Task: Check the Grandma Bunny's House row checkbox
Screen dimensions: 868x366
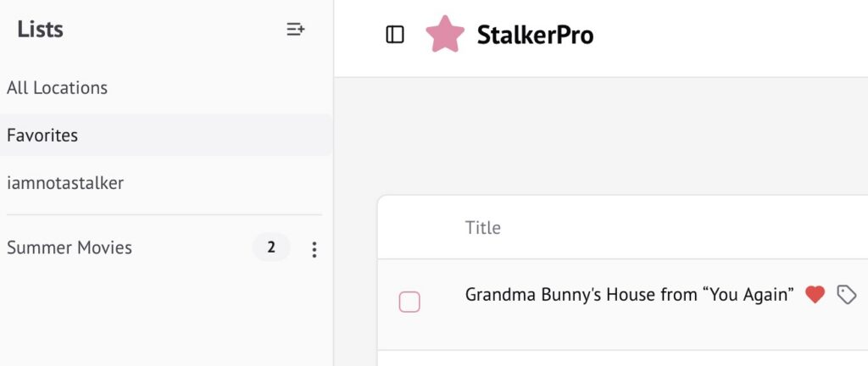Action: pos(409,302)
